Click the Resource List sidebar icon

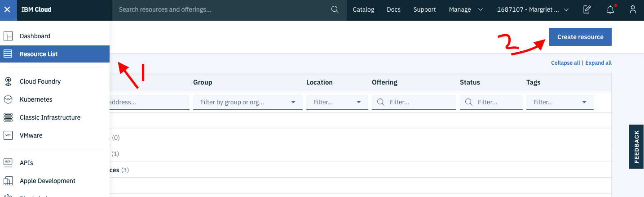coord(8,54)
